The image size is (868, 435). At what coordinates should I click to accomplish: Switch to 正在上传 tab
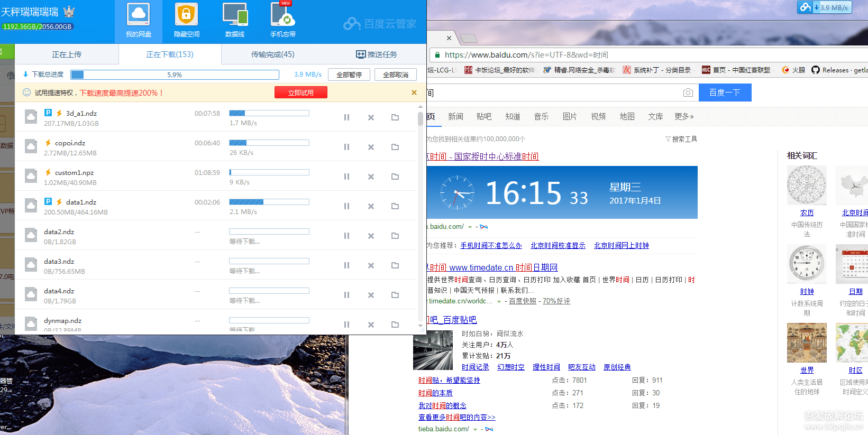pyautogui.click(x=67, y=54)
